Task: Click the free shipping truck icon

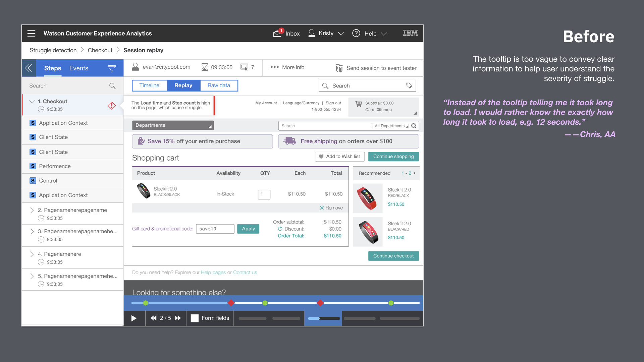Action: [x=290, y=141]
